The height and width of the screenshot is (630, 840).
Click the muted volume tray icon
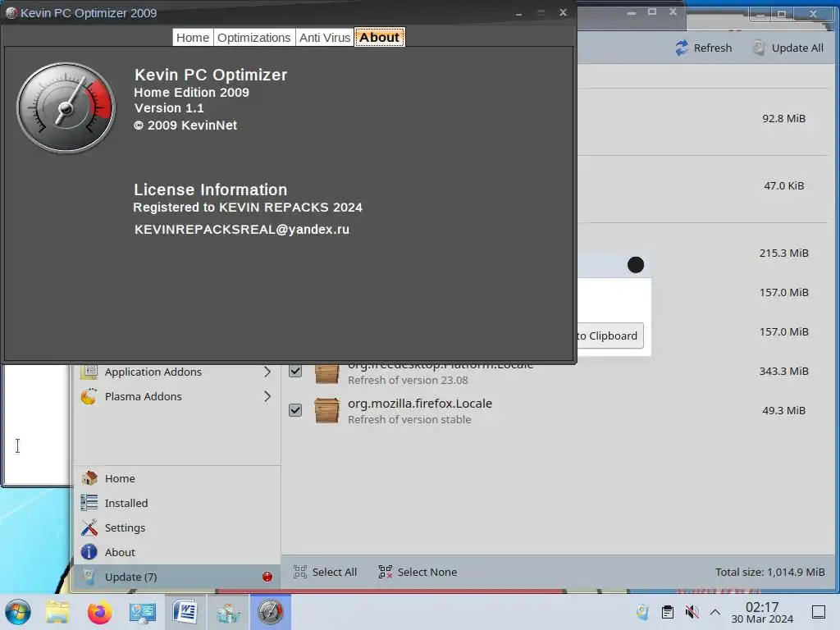tap(692, 612)
